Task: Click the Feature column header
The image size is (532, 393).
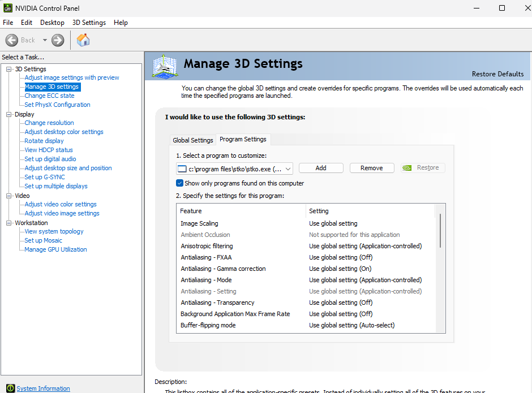Action: tap(241, 211)
